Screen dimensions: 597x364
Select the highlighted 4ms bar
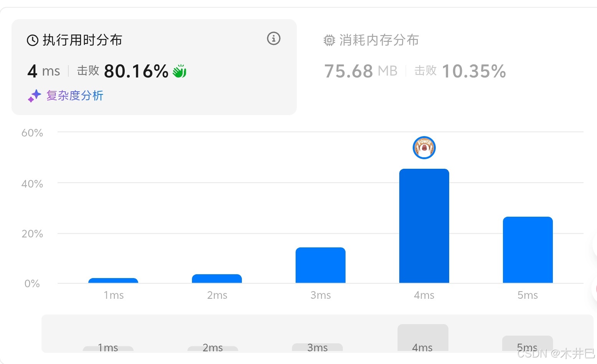tap(424, 226)
